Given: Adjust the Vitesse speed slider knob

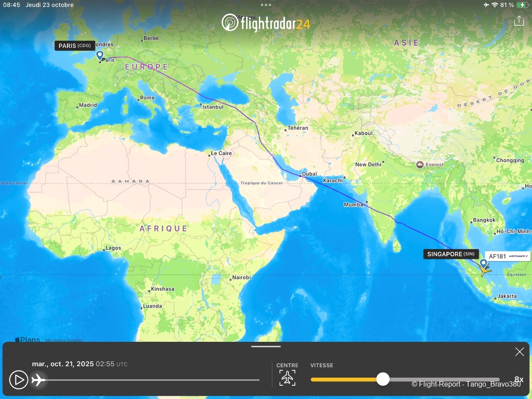Looking at the screenshot, I should pyautogui.click(x=383, y=379).
